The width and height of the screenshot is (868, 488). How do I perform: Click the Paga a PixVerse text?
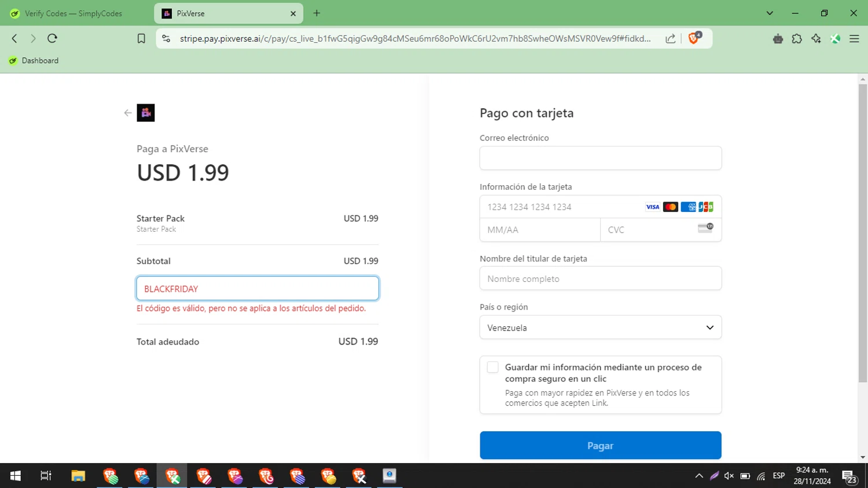tap(172, 149)
